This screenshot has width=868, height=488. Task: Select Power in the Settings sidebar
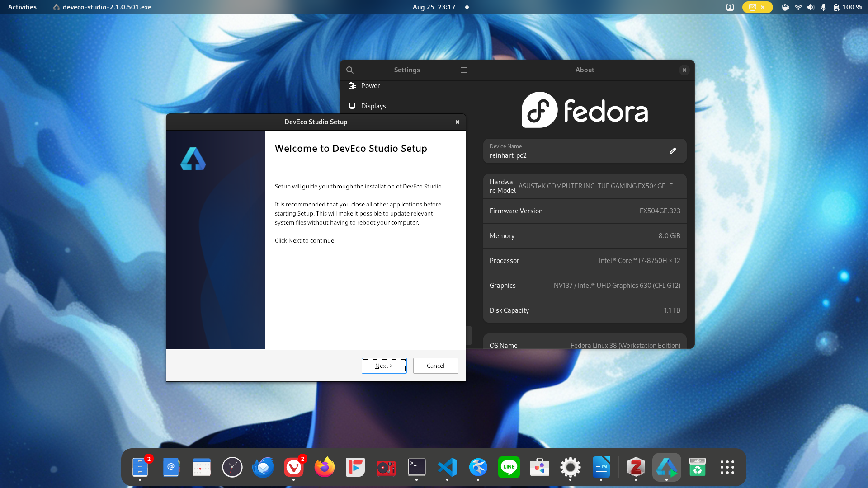(x=407, y=86)
